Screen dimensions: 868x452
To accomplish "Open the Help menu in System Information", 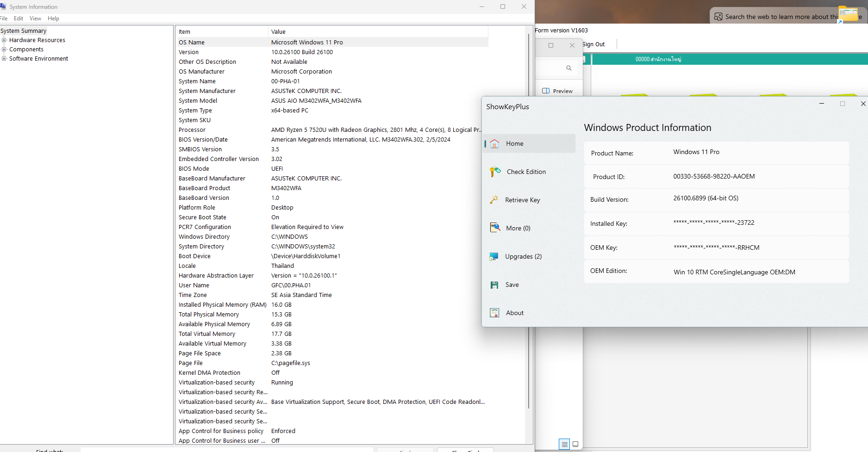I will (x=53, y=19).
